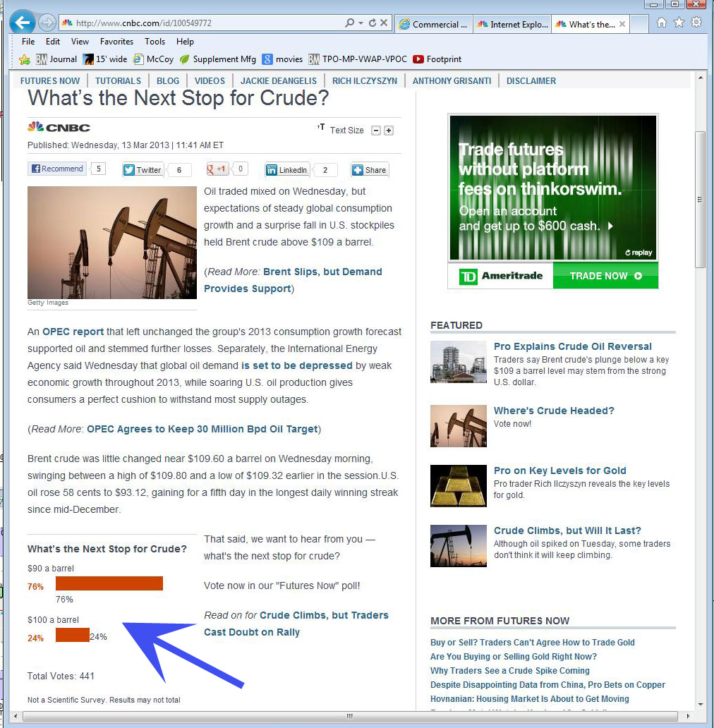Open OPEC Agrees to Keep 30 Million link
714x728 pixels.
click(202, 429)
